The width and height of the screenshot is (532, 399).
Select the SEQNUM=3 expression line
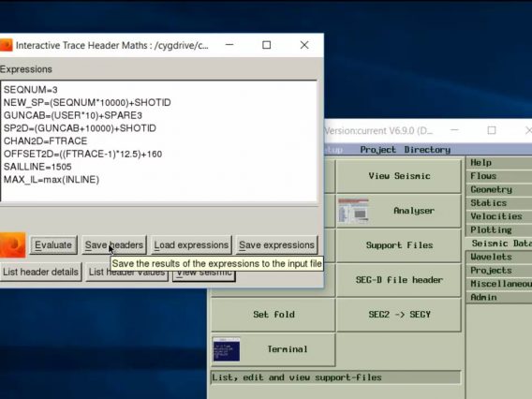point(31,90)
